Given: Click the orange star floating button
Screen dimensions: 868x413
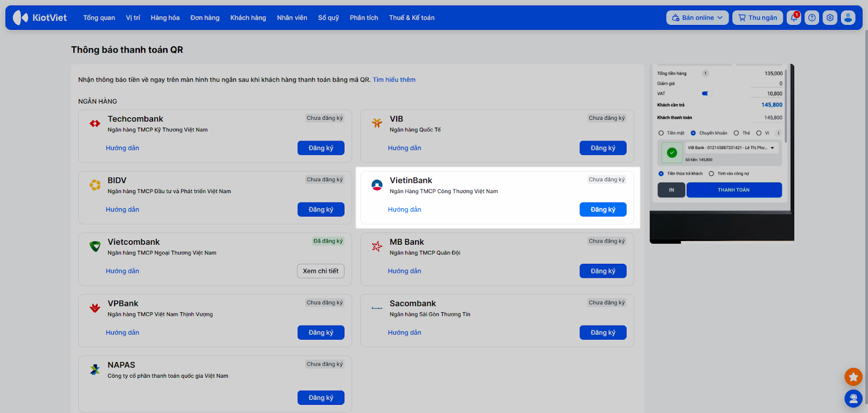Looking at the screenshot, I should (853, 377).
